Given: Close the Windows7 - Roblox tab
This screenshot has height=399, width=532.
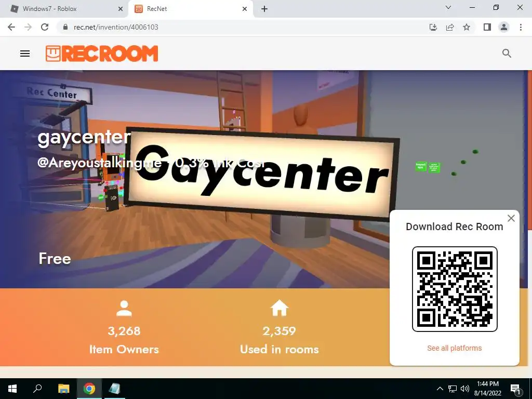Looking at the screenshot, I should [x=121, y=9].
